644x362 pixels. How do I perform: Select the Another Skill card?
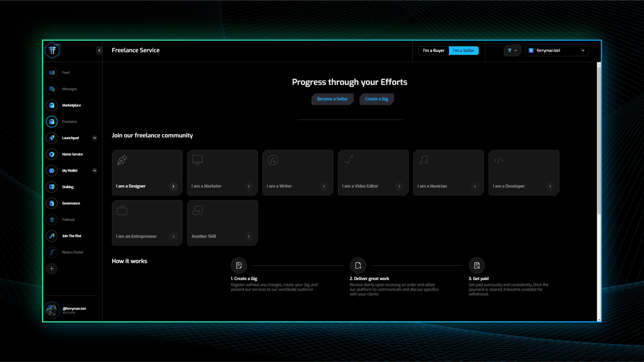[x=223, y=223]
